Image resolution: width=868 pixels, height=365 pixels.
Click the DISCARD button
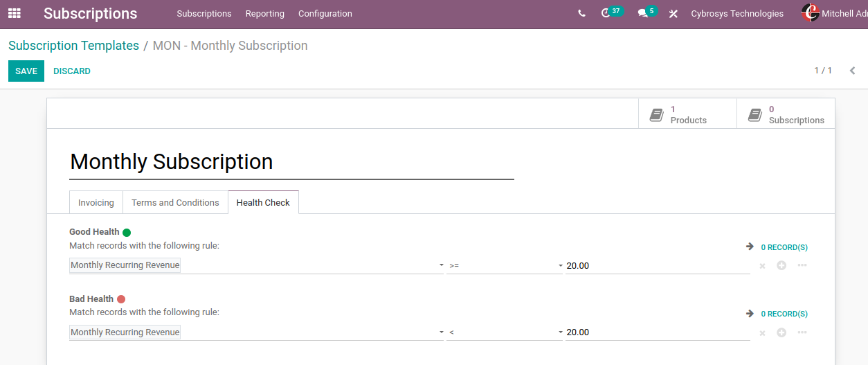click(72, 71)
